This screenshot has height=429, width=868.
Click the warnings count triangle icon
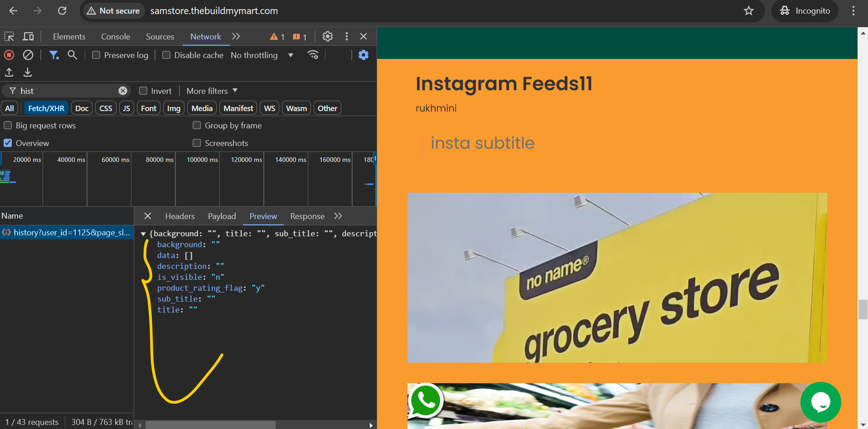click(277, 37)
